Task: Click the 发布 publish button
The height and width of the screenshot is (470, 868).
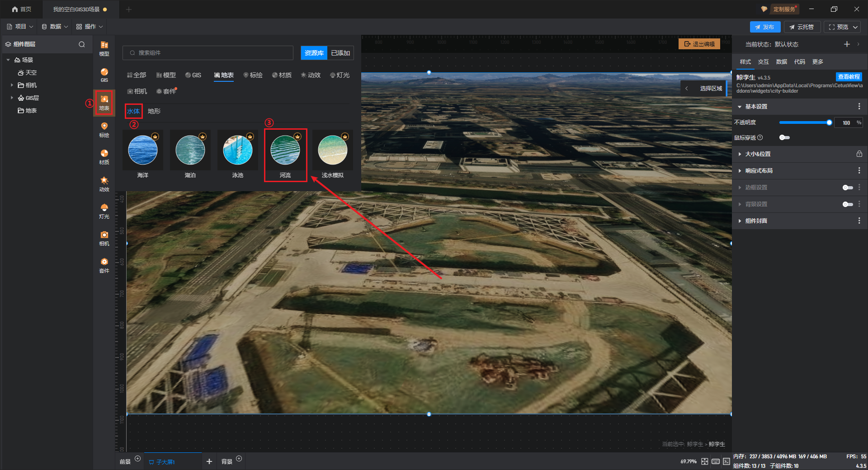Action: pos(764,27)
